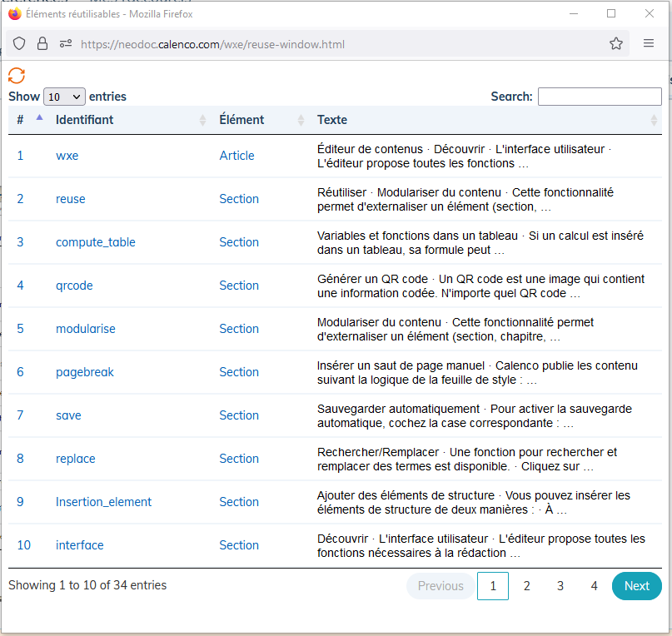
Task: Bookmark this page with the star icon
Action: (616, 44)
